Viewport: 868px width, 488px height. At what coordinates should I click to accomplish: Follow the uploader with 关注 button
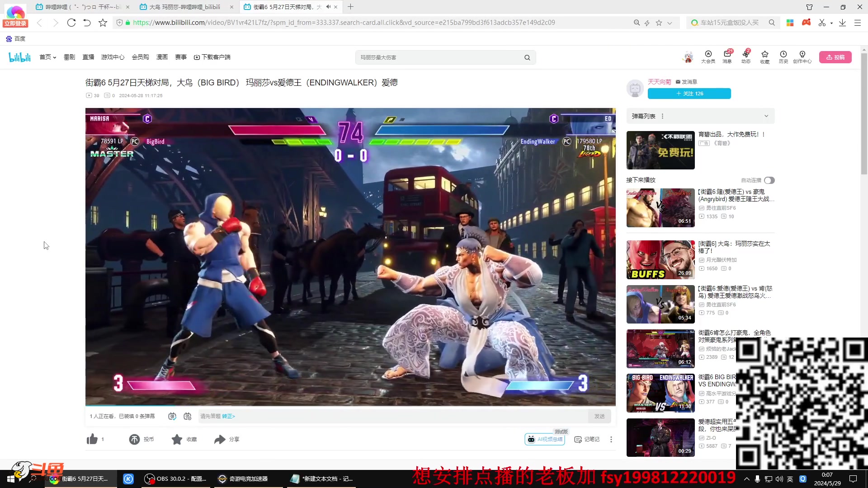click(689, 94)
